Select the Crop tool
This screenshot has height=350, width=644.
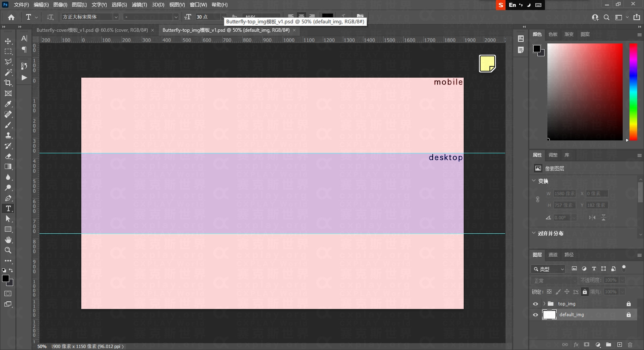[8, 83]
